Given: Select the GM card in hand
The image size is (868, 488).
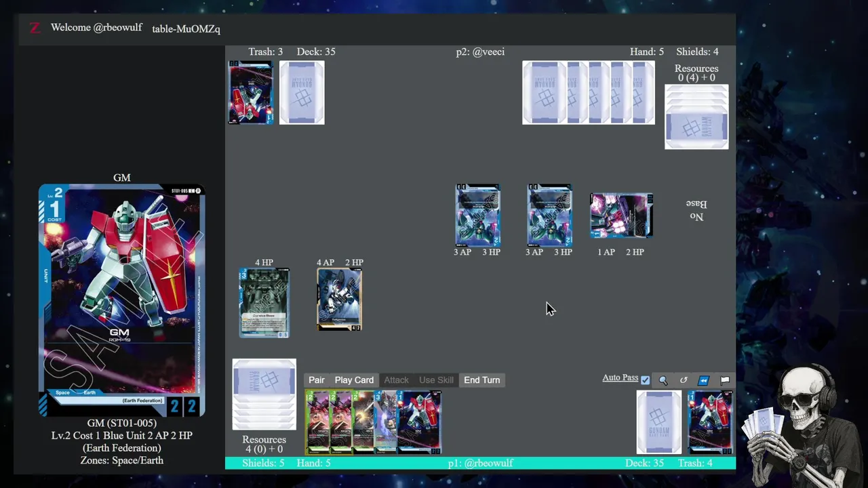Looking at the screenshot, I should (x=419, y=422).
